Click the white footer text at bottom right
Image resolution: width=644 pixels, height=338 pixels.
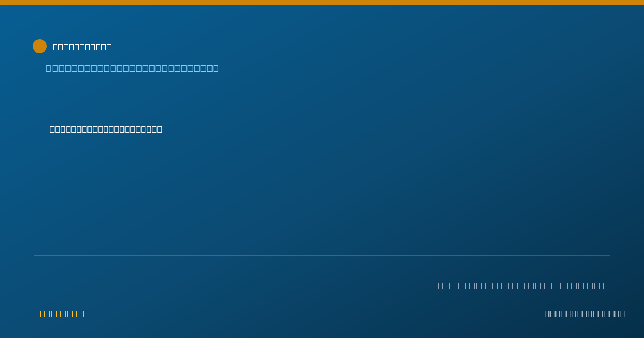584,313
